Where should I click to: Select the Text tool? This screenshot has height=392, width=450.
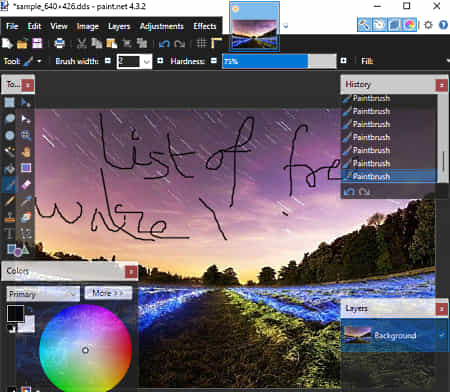[9, 233]
